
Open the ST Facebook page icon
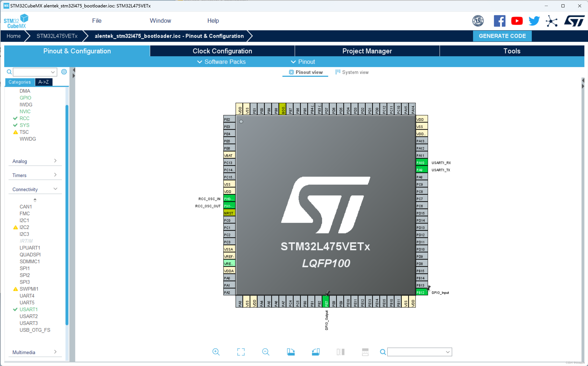[499, 21]
